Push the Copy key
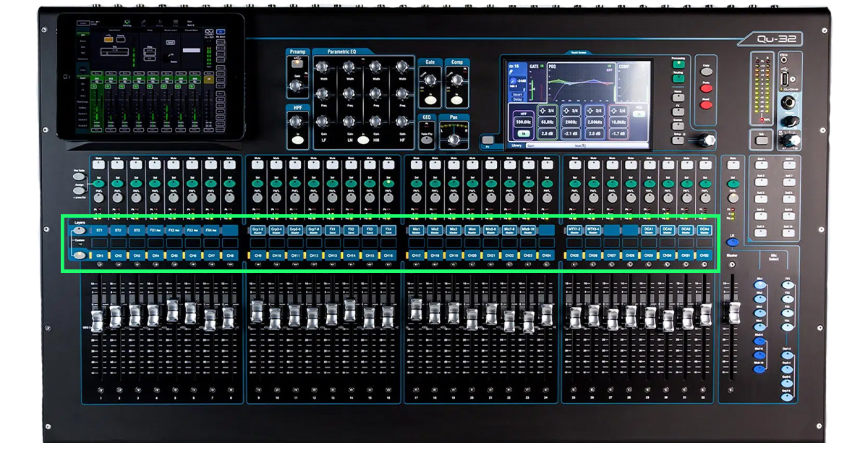The image size is (868, 456). 706,72
